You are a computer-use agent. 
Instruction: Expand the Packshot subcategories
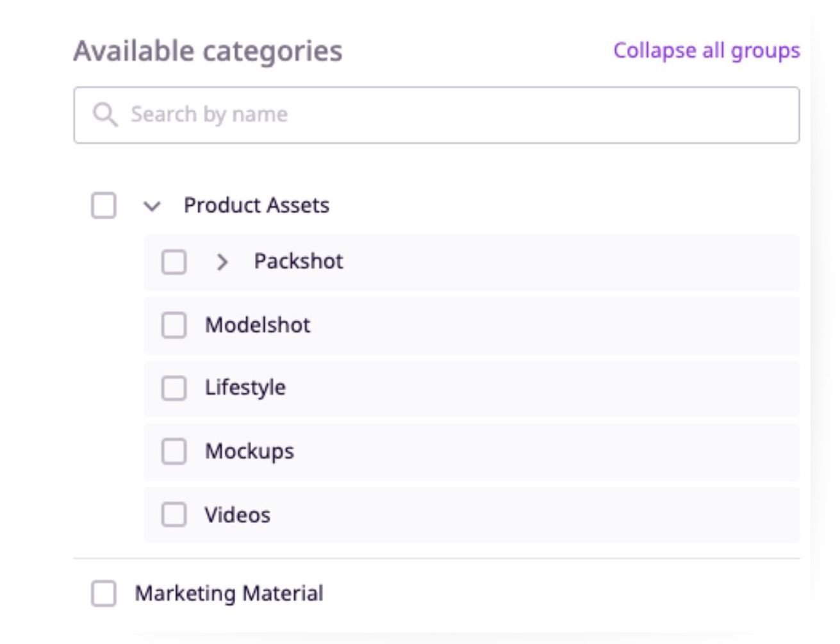(x=223, y=261)
